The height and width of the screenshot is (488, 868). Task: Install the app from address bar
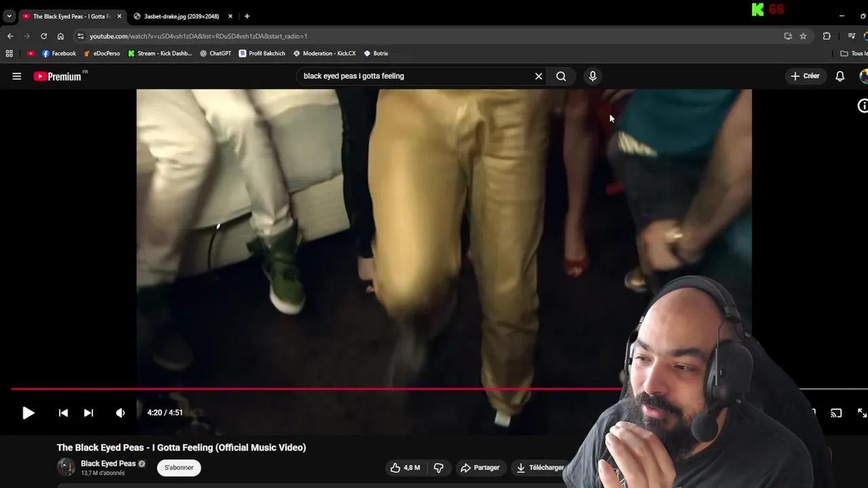(x=788, y=36)
